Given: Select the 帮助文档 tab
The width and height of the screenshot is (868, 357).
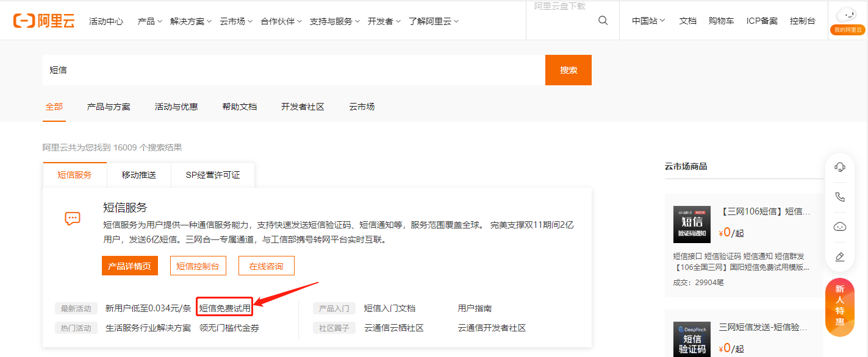Looking at the screenshot, I should (240, 107).
